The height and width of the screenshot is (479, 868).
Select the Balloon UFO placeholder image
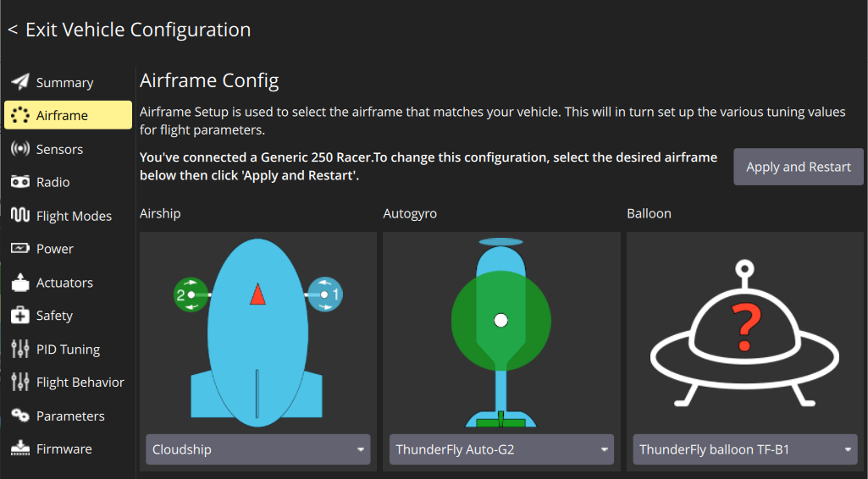(x=744, y=333)
